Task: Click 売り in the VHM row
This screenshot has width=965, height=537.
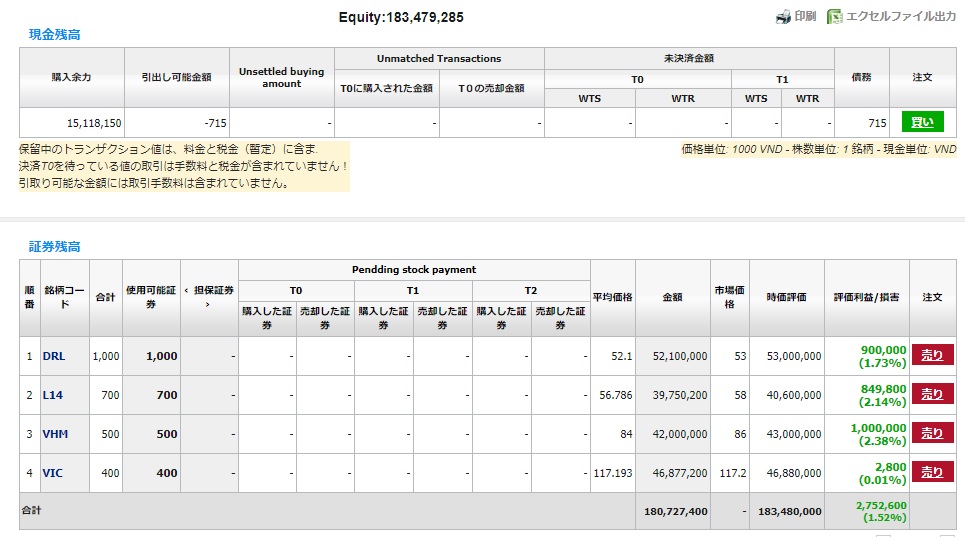Action: [x=932, y=433]
